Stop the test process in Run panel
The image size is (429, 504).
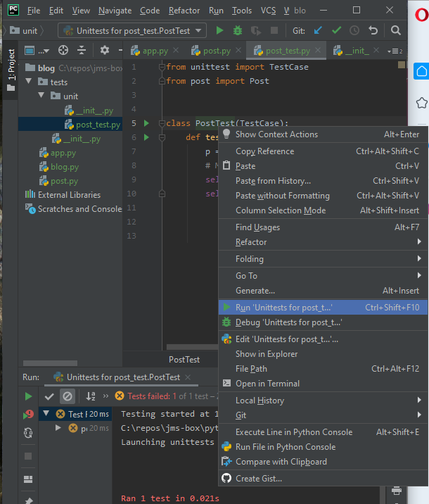(28, 456)
